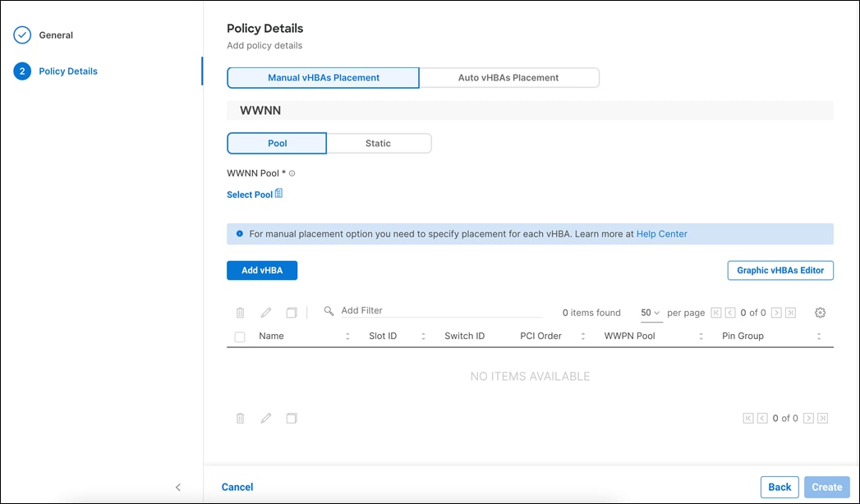This screenshot has width=860, height=504.
Task: Switch WWNN mode to Static
Action: tap(379, 143)
